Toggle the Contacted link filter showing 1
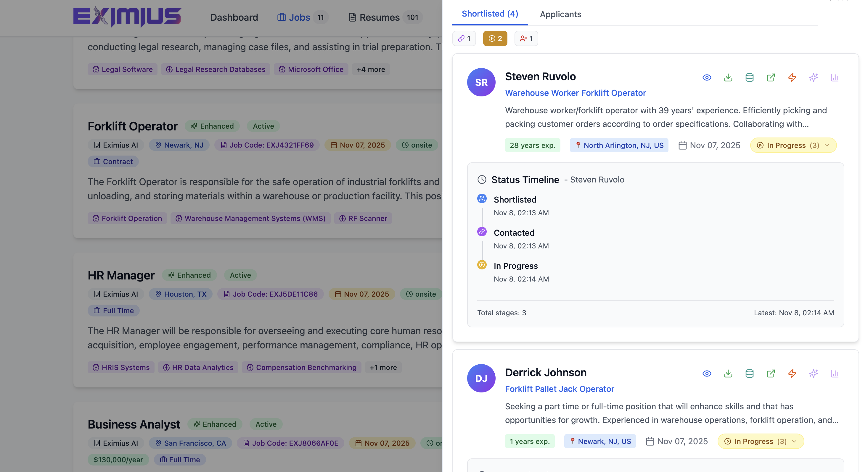Screen dimensions: 868x472 464,39
